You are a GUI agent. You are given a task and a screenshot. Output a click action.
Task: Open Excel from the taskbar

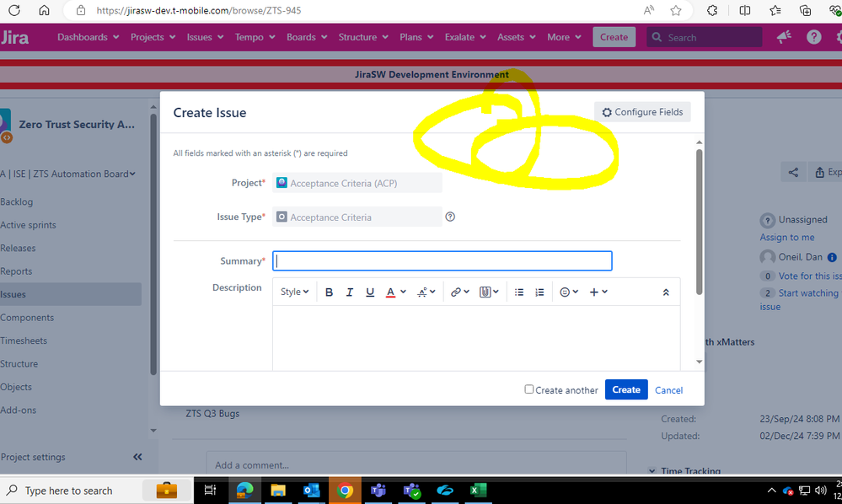[478, 490]
